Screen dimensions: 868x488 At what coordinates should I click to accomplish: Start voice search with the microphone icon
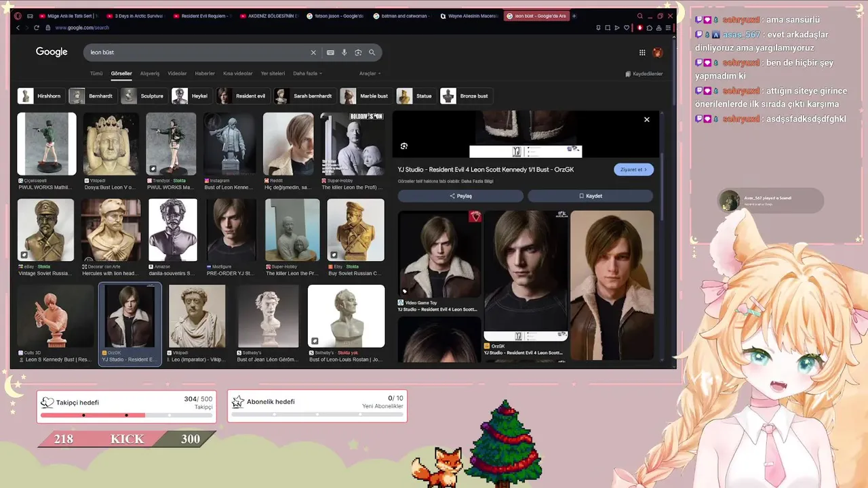coord(344,52)
